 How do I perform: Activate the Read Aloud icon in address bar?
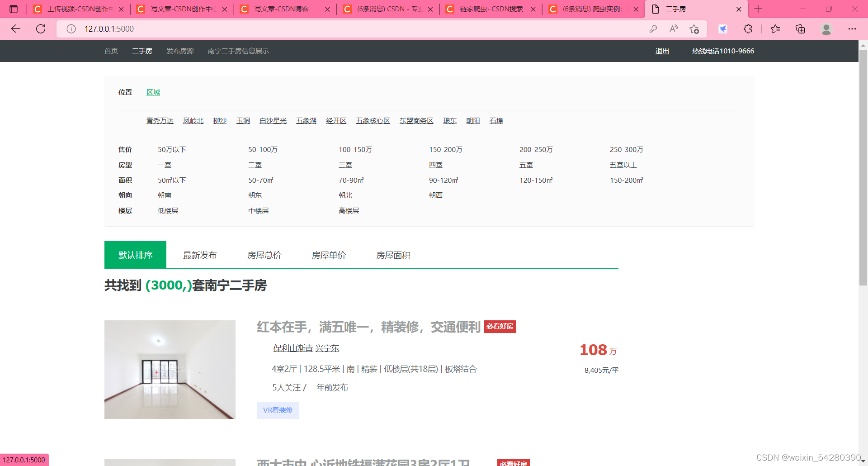[x=674, y=29]
